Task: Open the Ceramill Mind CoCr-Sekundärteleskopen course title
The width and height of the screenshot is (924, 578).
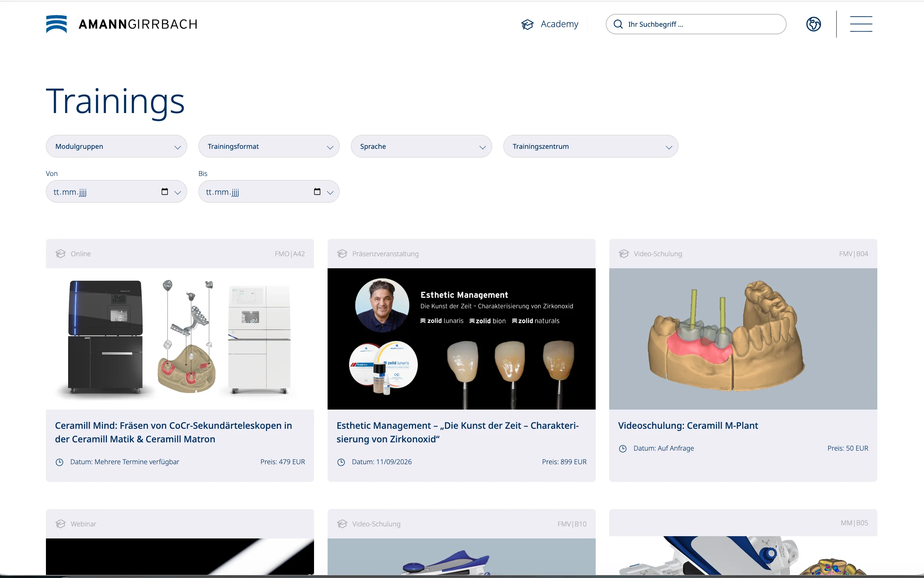Action: [x=174, y=432]
